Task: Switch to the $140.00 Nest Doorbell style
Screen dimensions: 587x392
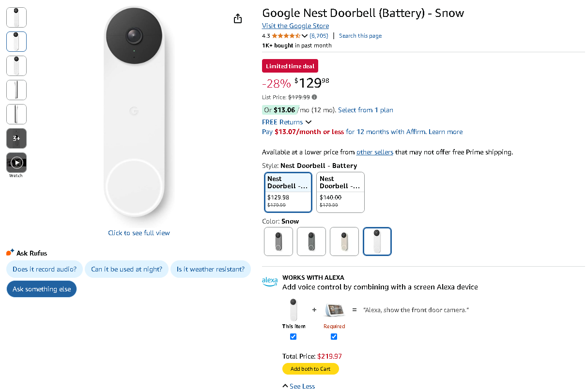Action: [x=340, y=192]
